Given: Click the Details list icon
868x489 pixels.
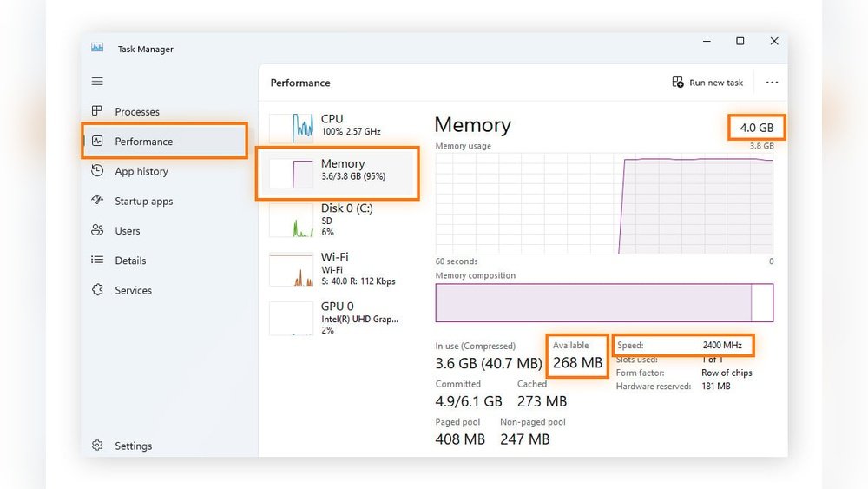Looking at the screenshot, I should 97,261.
